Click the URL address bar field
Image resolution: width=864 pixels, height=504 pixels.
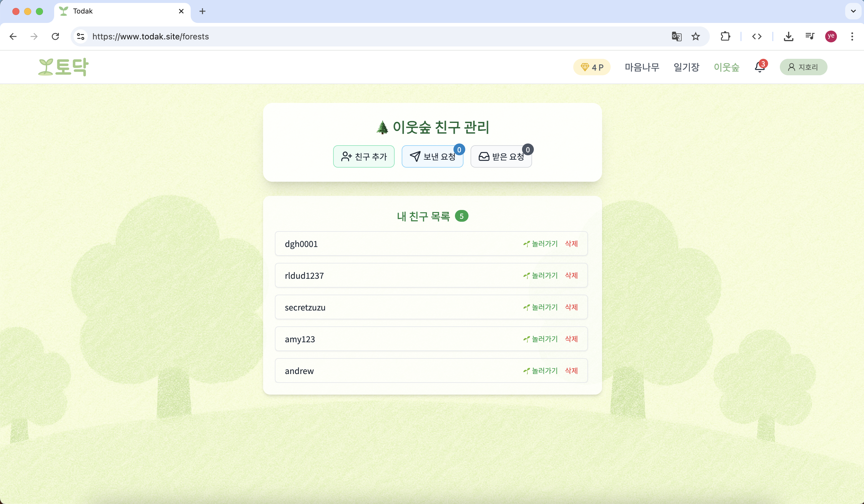point(343,36)
